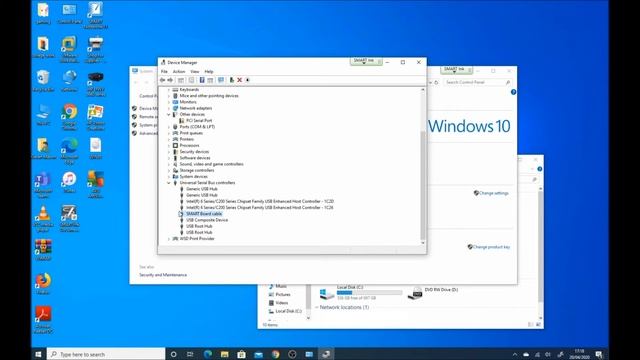The image size is (640, 360).
Task: Click the scroll-down arrow in Device Manager
Action: [x=423, y=243]
